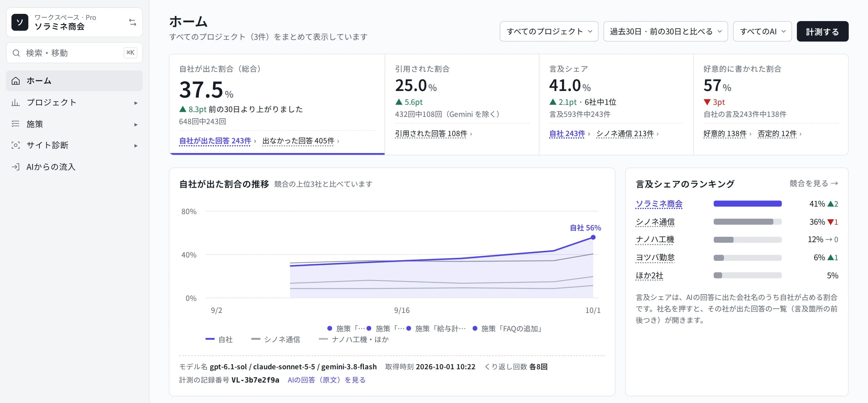This screenshot has height=403, width=868.
Task: Click the search magnifier icon
Action: tap(16, 53)
